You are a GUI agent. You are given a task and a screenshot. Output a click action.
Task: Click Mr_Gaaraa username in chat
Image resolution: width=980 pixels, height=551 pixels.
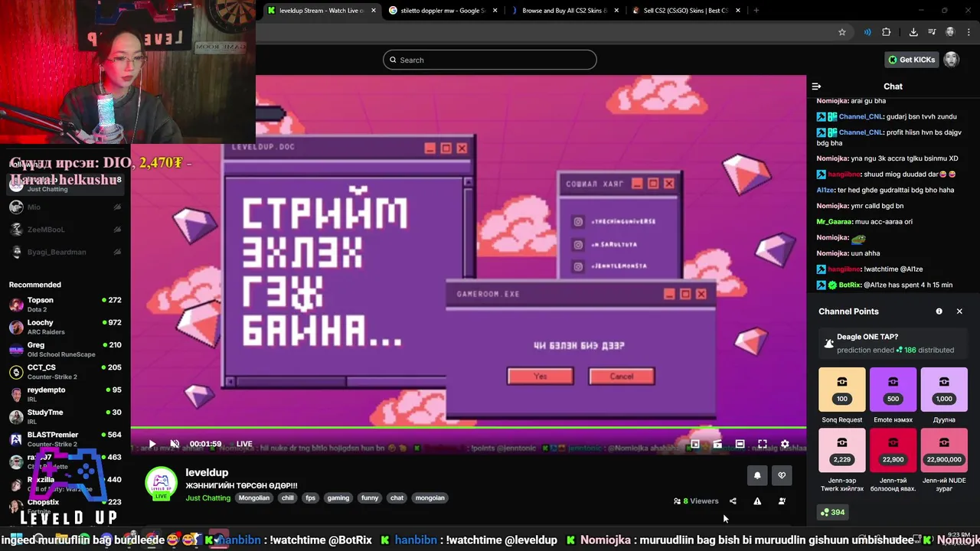pyautogui.click(x=835, y=222)
